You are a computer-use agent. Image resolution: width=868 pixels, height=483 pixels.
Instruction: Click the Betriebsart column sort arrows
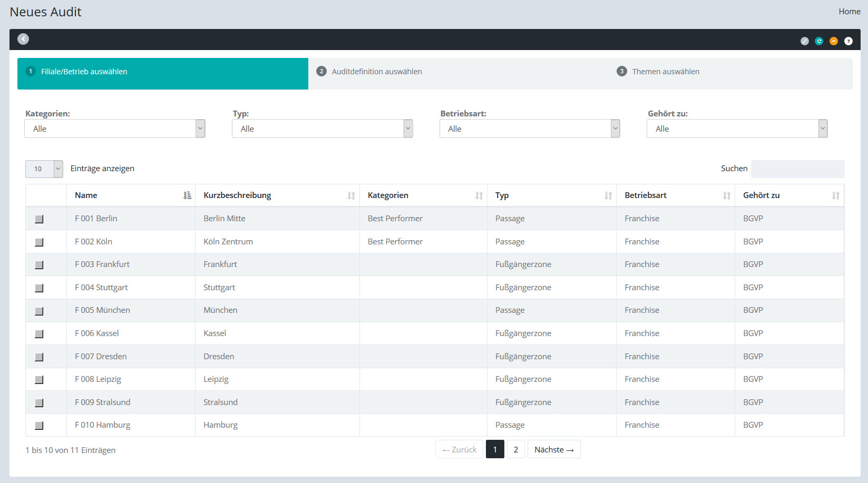[x=727, y=195]
